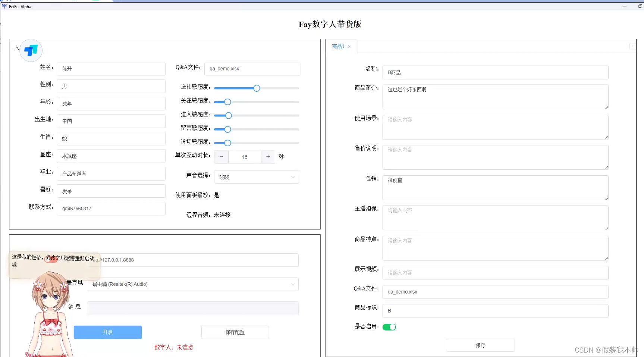Click the 保存配置 save config button
The image size is (644, 357).
[x=235, y=332]
